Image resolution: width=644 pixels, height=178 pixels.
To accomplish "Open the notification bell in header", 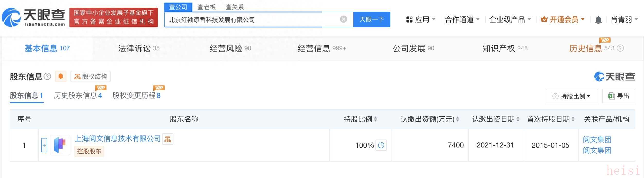I will (x=598, y=20).
